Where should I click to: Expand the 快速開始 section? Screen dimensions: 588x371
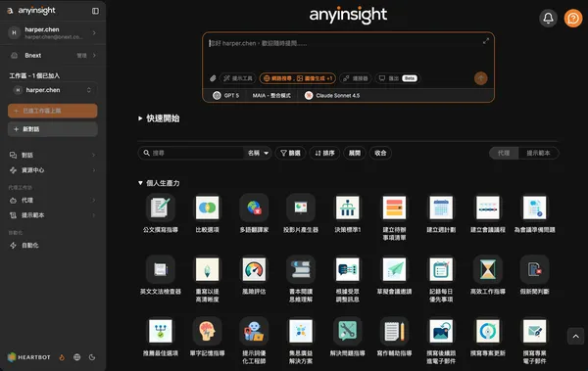159,118
